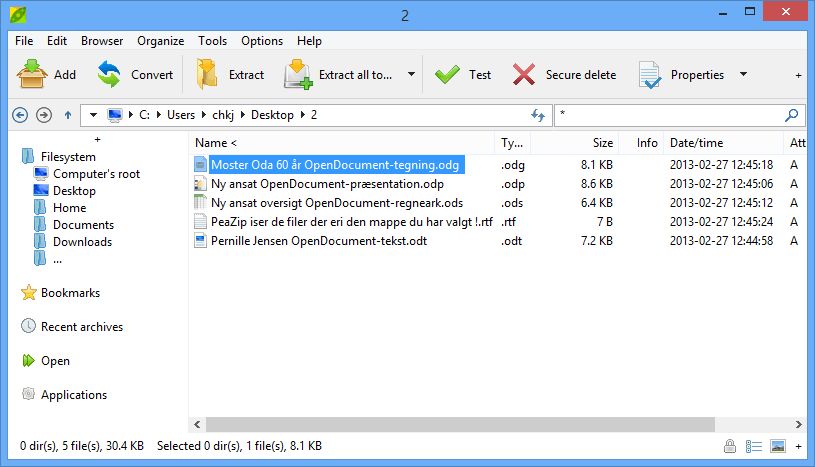Click the red Secure delete X icon
The width and height of the screenshot is (815, 467).
point(523,74)
